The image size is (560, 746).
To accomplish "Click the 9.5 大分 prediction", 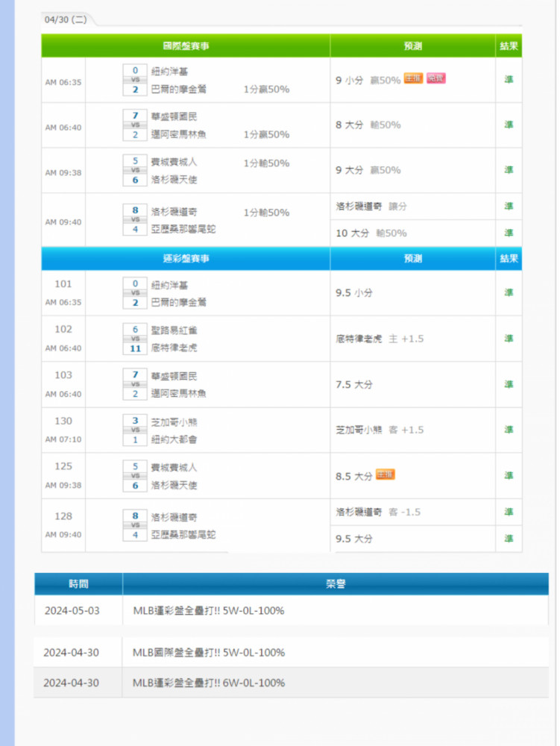I will click(x=354, y=539).
